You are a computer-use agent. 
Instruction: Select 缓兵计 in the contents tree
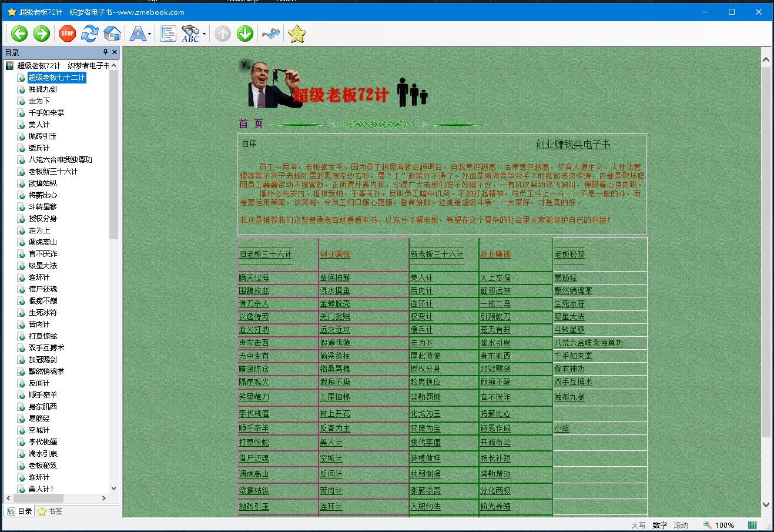click(39, 148)
